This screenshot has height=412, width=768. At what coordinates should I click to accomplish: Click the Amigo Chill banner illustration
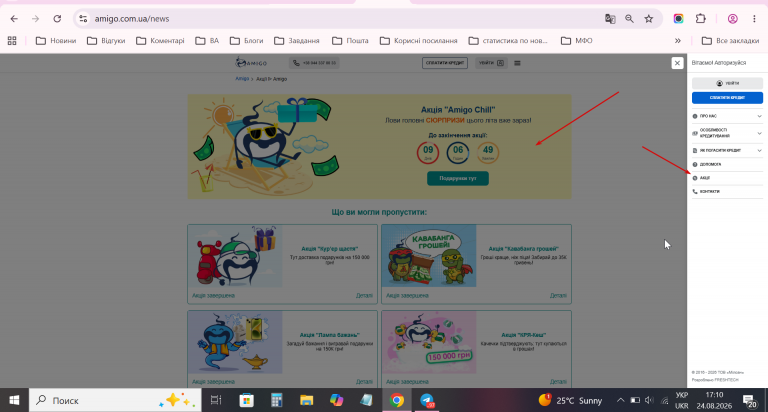click(x=266, y=146)
